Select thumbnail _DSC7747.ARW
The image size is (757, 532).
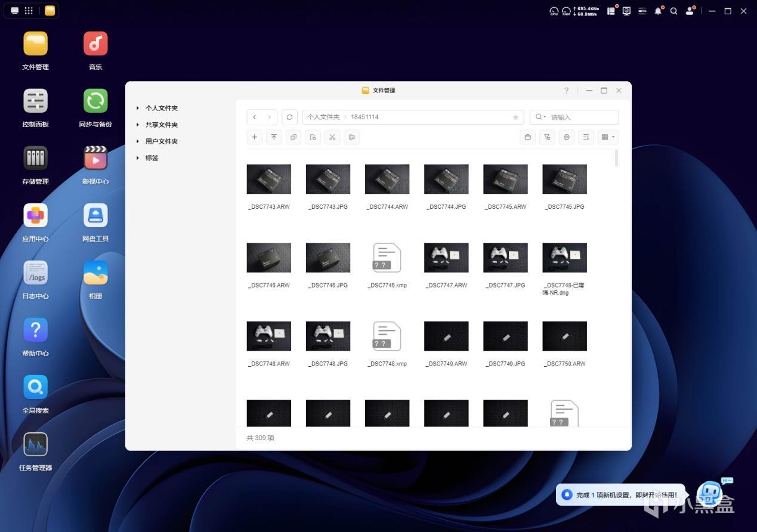446,258
